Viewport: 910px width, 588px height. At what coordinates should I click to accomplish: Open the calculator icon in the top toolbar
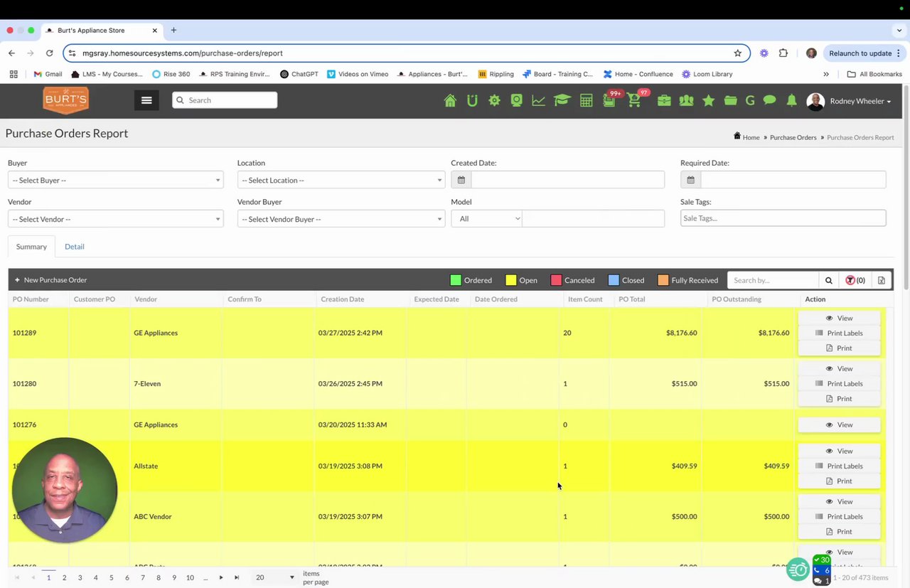587,101
